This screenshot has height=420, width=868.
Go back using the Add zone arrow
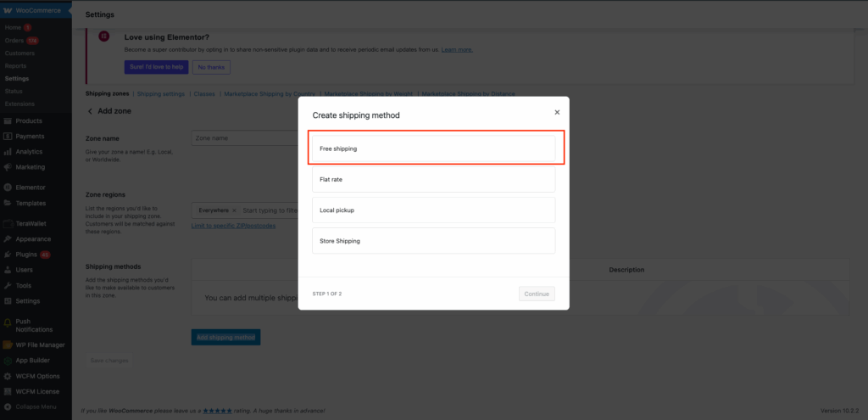tap(90, 111)
